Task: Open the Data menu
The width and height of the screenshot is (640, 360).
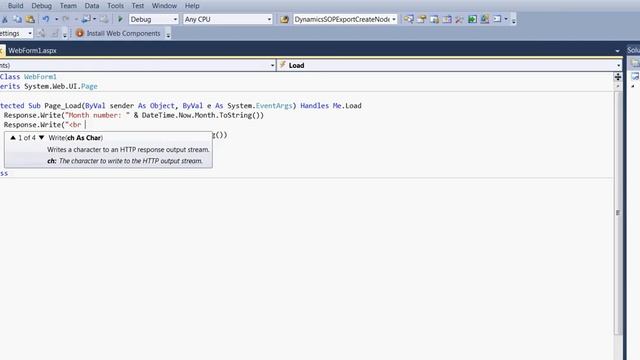Action: click(x=92, y=6)
